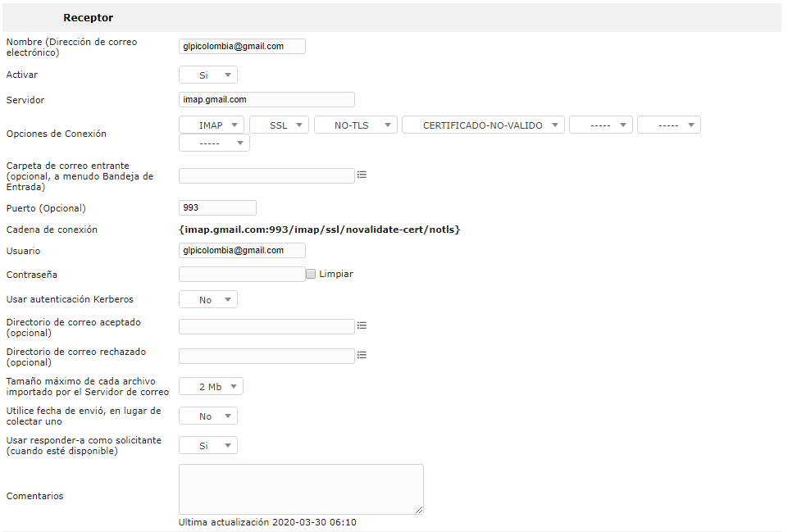Open the use sending date dropdown
This screenshot has height=532, width=788.
(x=208, y=416)
